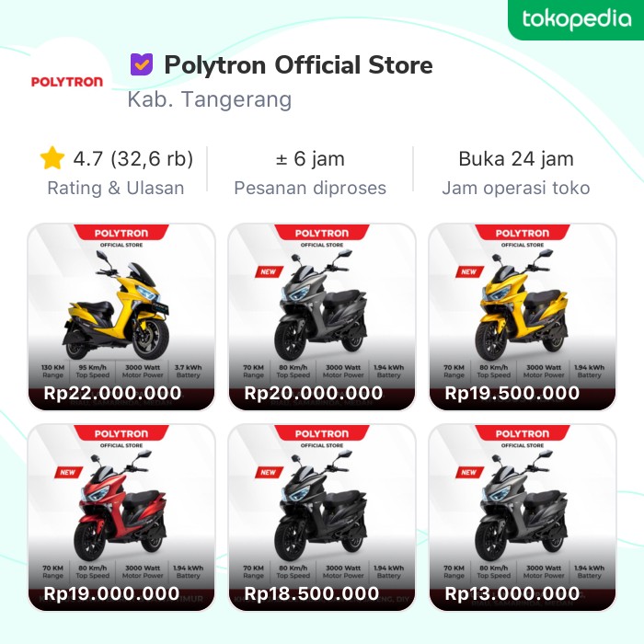Open the 4.7 Rating & Ulasan section
The image size is (644, 644).
(x=116, y=171)
